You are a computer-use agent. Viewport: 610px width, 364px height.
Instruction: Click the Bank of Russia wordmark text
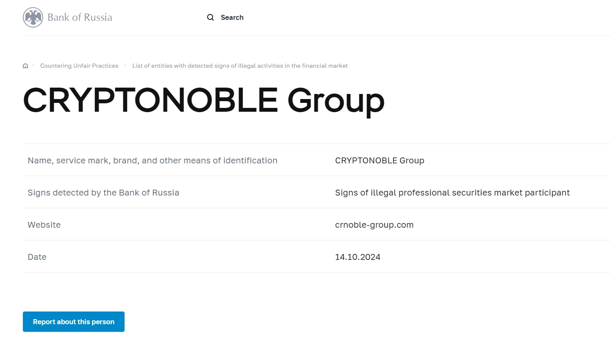(80, 17)
